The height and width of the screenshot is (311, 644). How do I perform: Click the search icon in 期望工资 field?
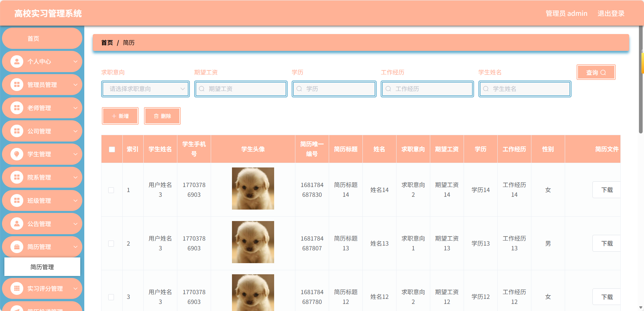click(x=202, y=89)
